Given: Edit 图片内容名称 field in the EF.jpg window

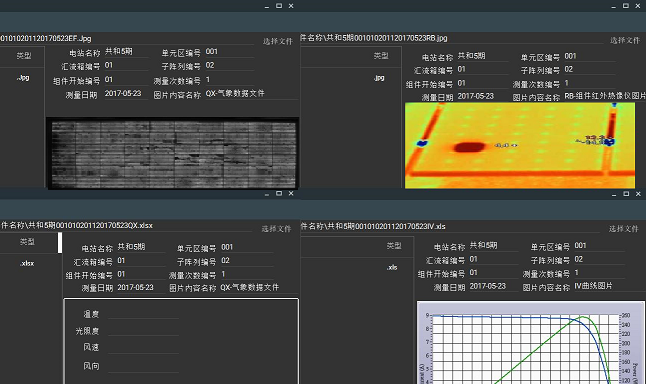Looking at the screenshot, I should point(251,94).
